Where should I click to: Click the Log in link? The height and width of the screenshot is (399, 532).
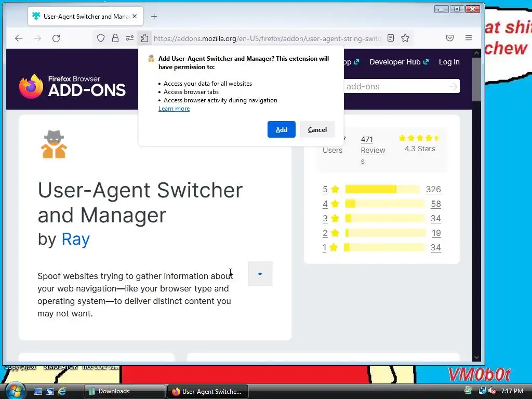pyautogui.click(x=449, y=62)
